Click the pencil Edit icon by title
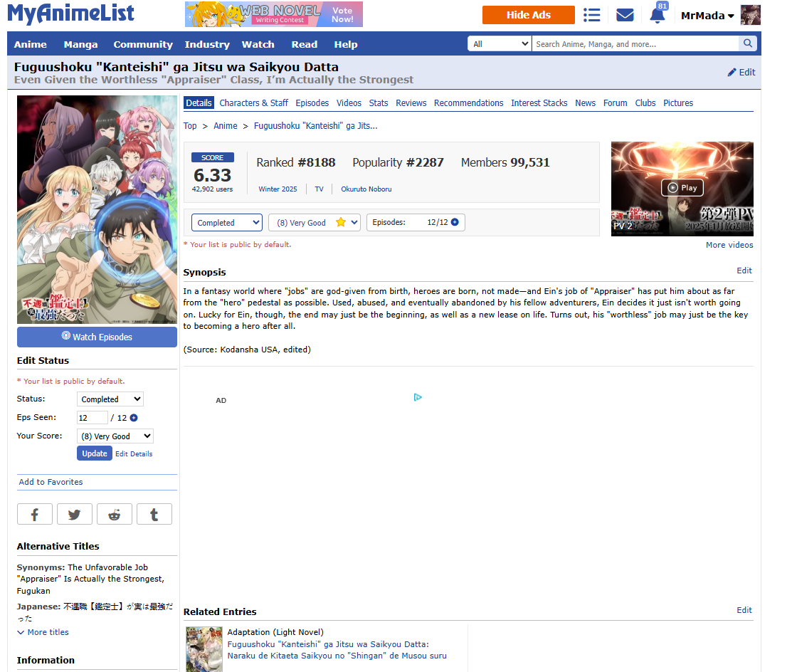The image size is (792, 672). (732, 72)
